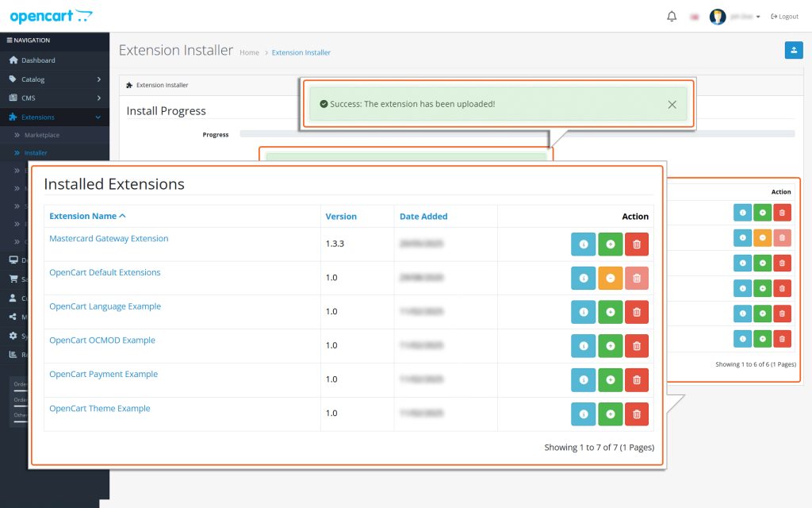Open notifications via the bell icon

(x=671, y=15)
